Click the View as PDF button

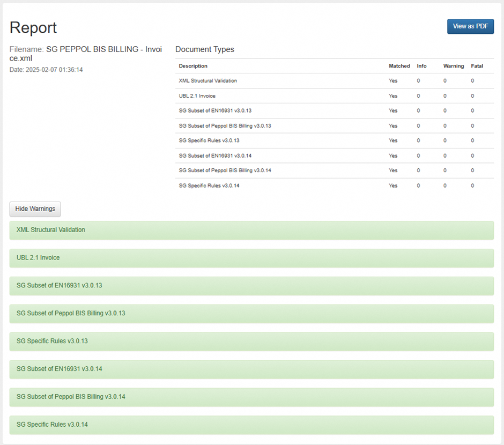470,26
